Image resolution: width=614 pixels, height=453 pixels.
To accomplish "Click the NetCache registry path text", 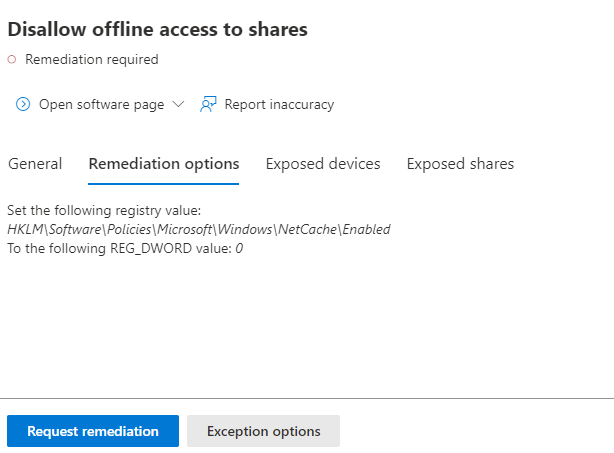I will tap(199, 229).
